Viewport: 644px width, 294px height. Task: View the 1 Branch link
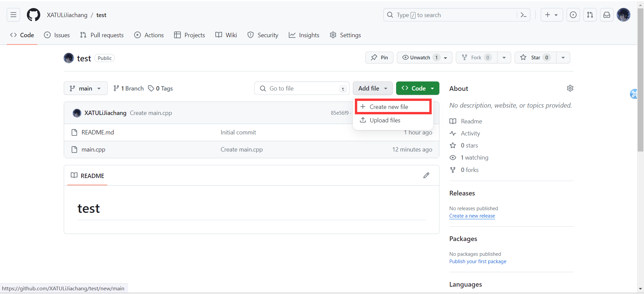pyautogui.click(x=128, y=88)
